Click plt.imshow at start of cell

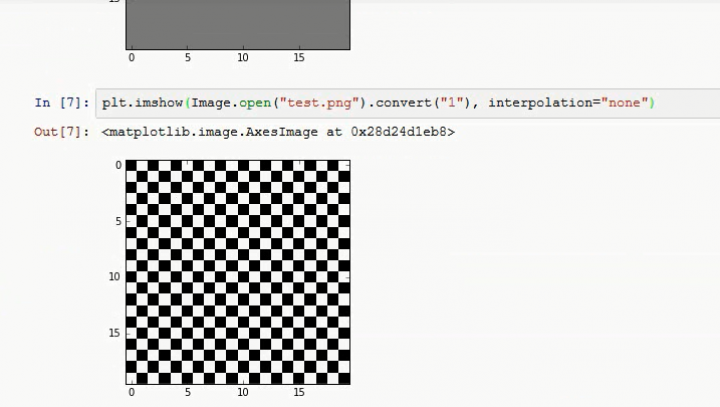[x=142, y=103]
